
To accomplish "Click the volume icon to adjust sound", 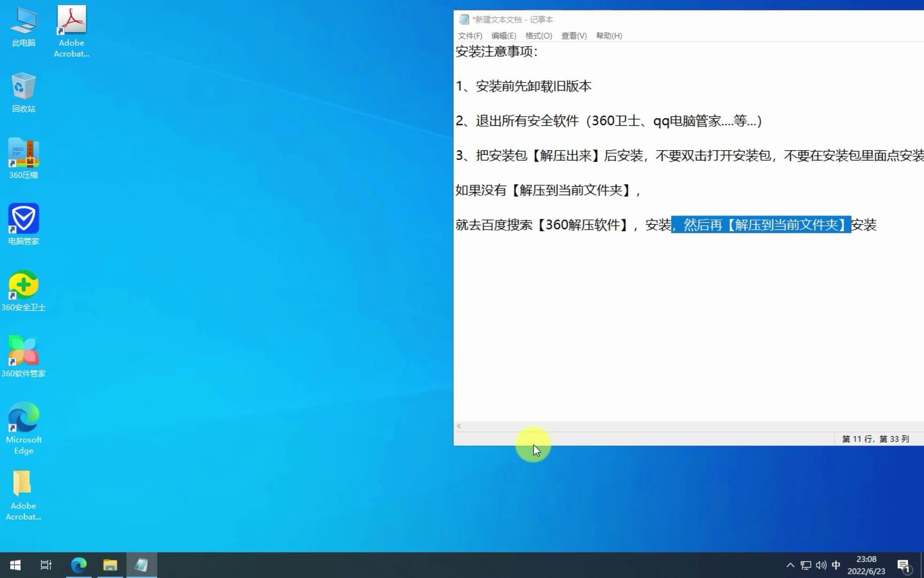I will click(x=822, y=564).
